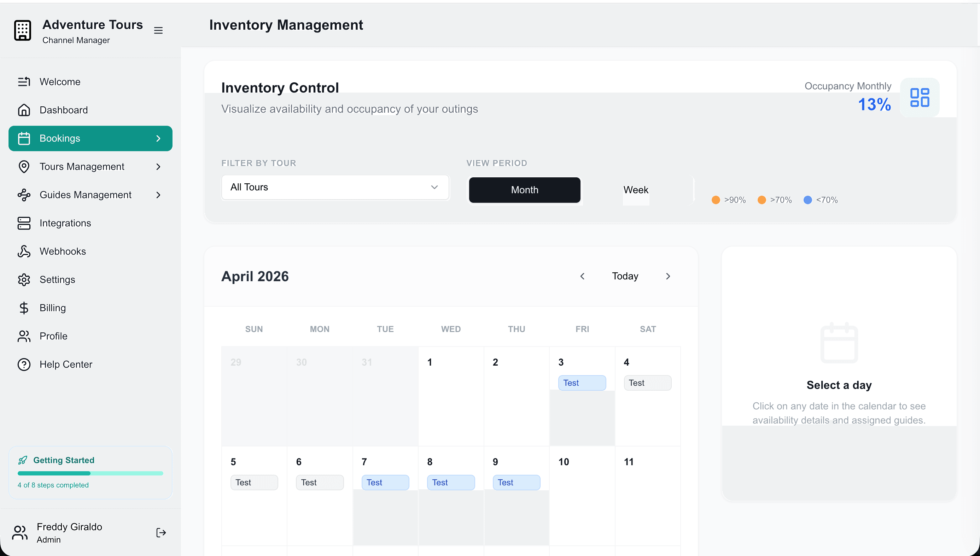Click the logout icon next to Freddy Giraldo
This screenshot has width=980, height=556.
[161, 533]
